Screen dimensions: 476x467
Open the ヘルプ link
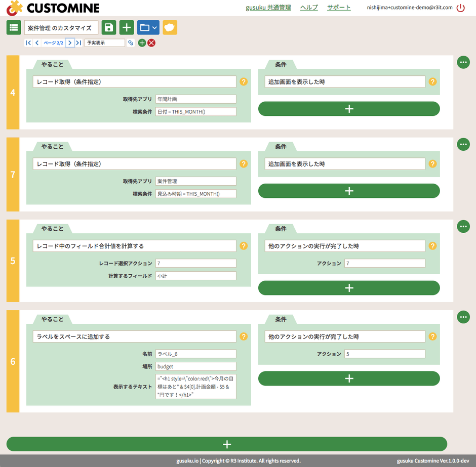[x=309, y=8]
